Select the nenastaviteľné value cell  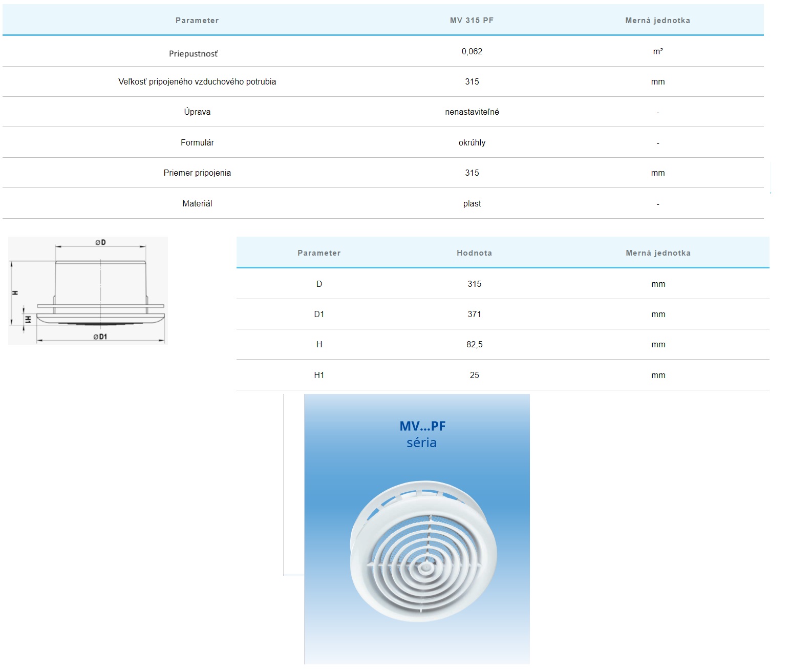pos(472,112)
